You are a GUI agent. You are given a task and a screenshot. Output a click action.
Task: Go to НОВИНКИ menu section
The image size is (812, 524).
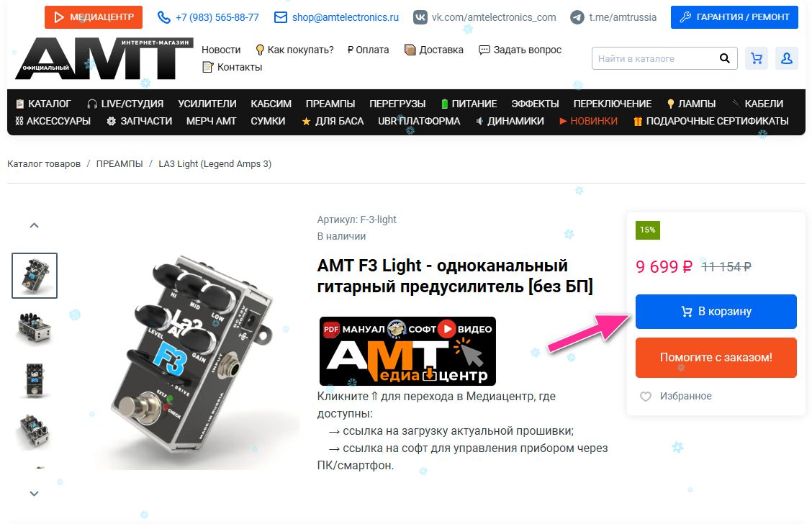coord(588,121)
